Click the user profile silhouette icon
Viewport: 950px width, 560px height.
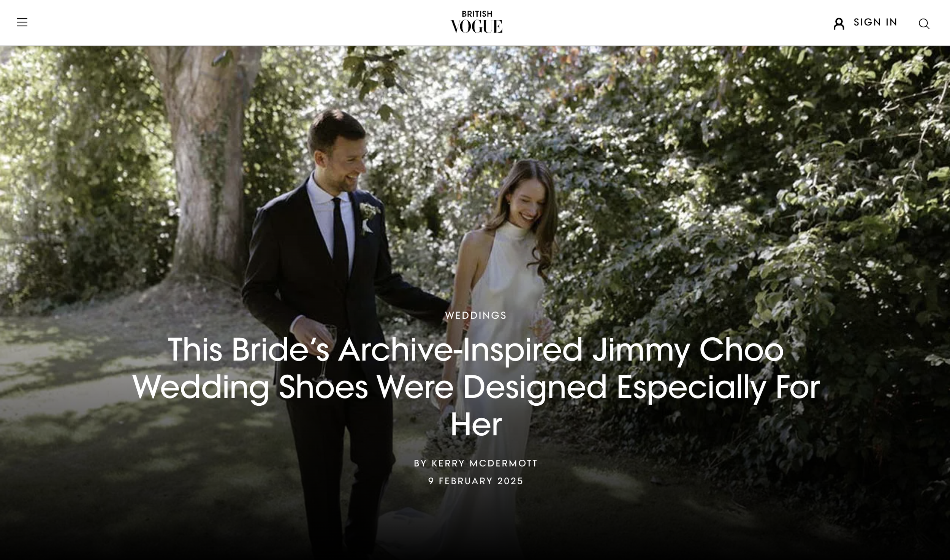839,24
